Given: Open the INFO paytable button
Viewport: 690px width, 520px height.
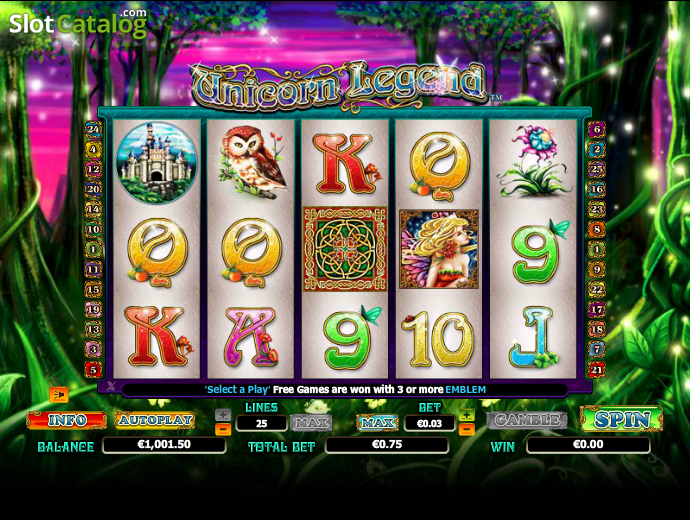Looking at the screenshot, I should tap(67, 420).
